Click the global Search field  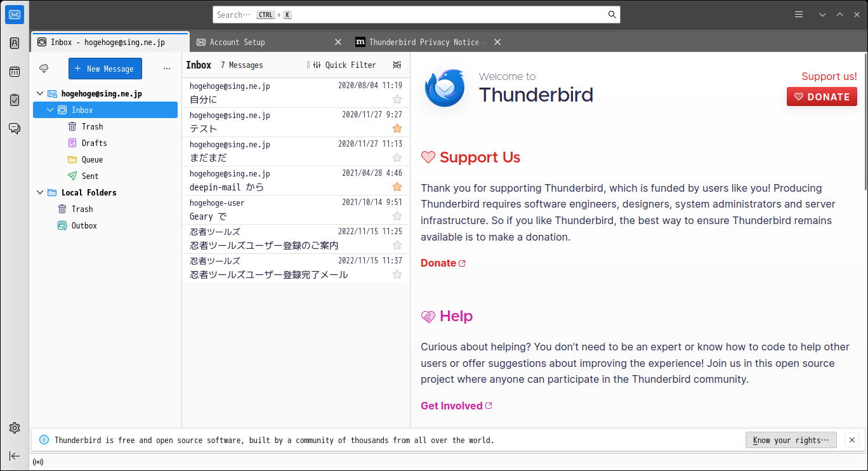click(x=416, y=15)
